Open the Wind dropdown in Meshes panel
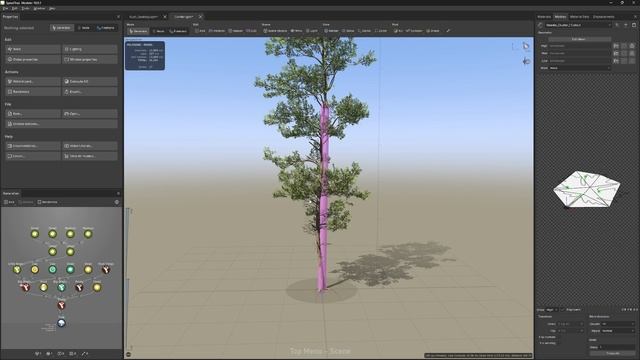 pyautogui.click(x=580, y=68)
